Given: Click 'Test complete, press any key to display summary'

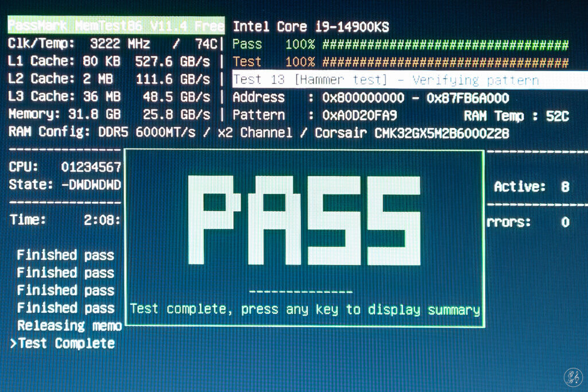Looking at the screenshot, I should pos(305,309).
